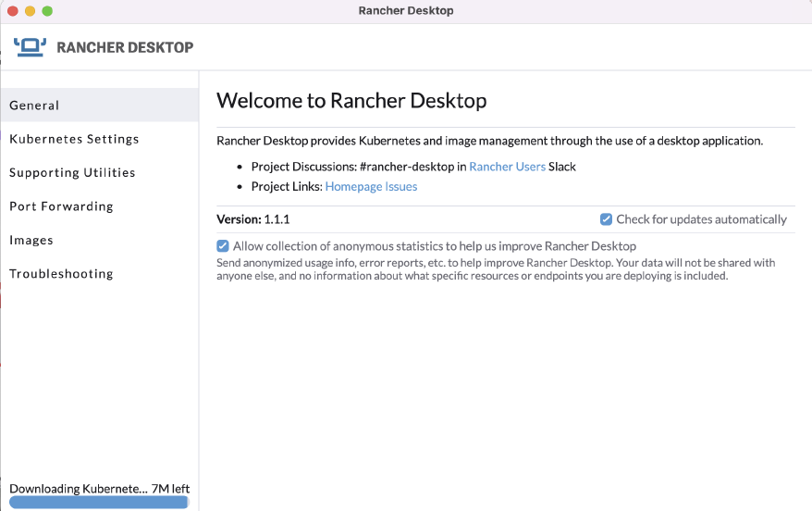Viewport: 812px width, 511px height.
Task: Select General in the sidebar
Action: pos(34,106)
